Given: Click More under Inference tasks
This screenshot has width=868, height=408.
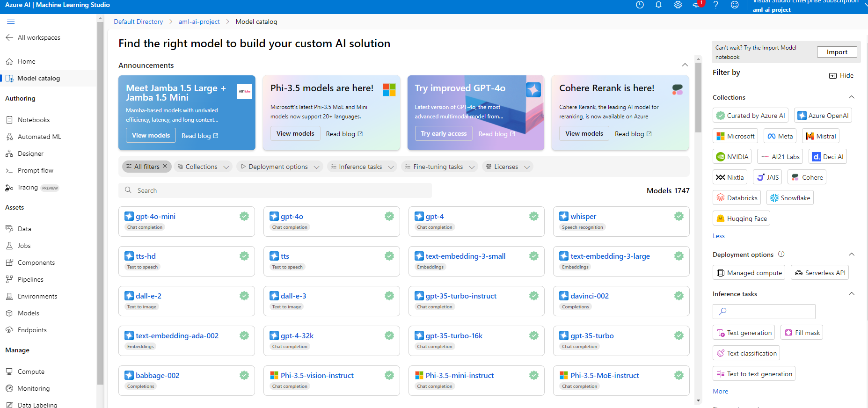Looking at the screenshot, I should (x=720, y=391).
